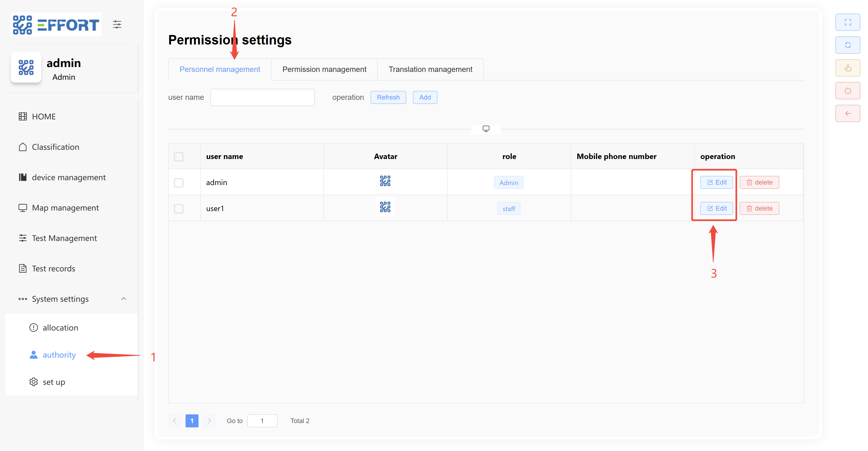Check the admin row checkbox

tap(178, 183)
